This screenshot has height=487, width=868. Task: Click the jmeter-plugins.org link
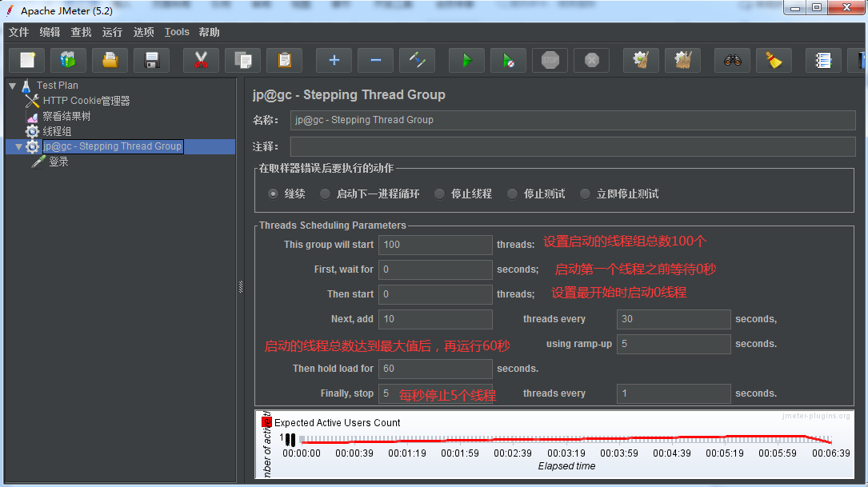click(x=816, y=416)
